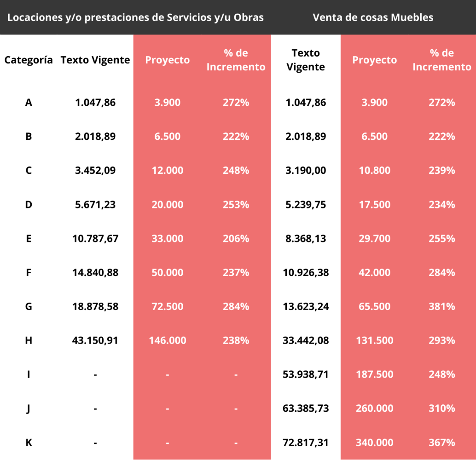
Task: Select the 367% increment in row K
Action: click(x=441, y=443)
